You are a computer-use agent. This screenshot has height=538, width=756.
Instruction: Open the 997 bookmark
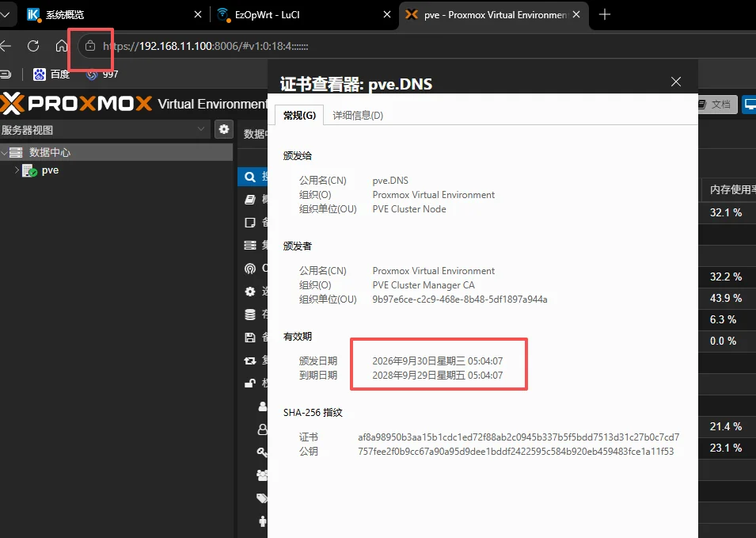[102, 74]
